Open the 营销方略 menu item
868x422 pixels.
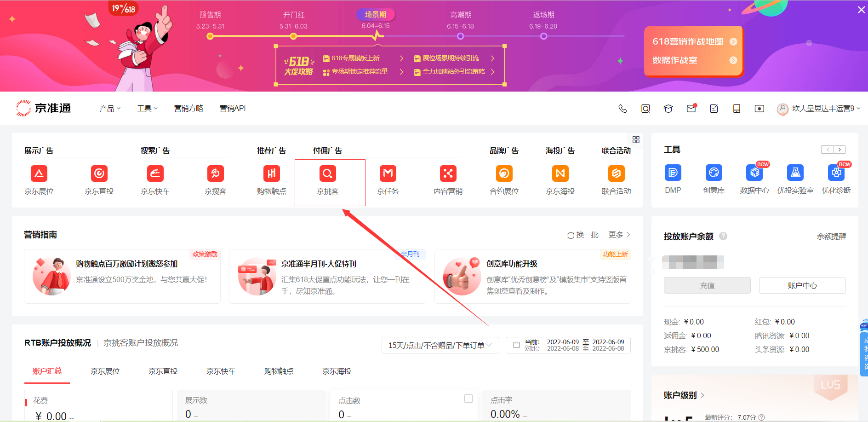[188, 109]
